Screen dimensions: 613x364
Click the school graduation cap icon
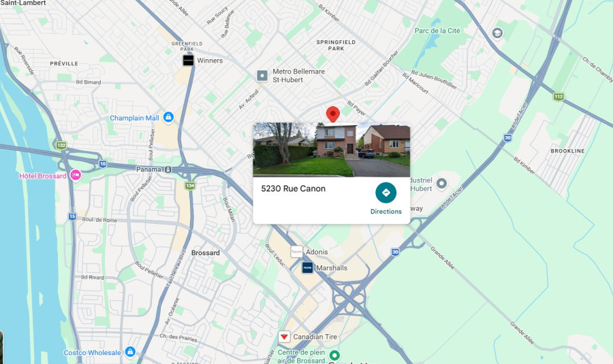(497, 33)
